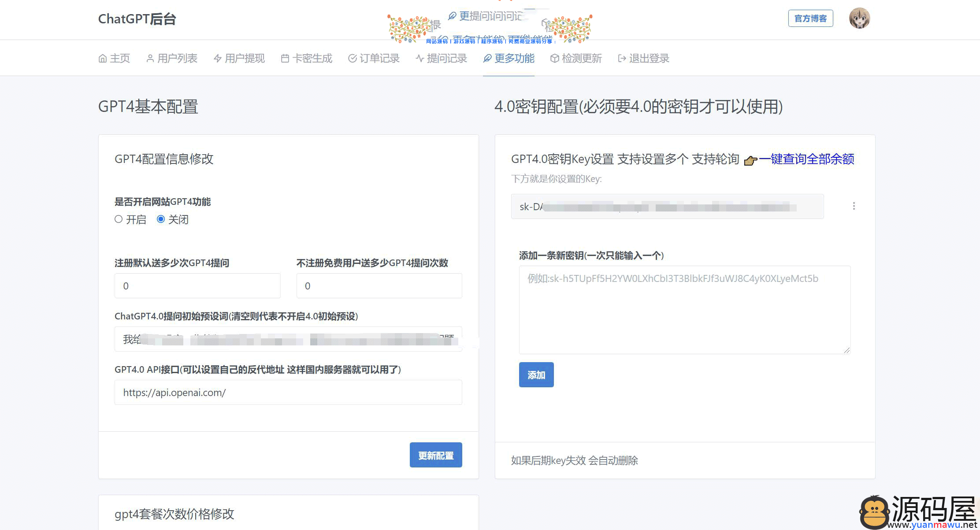Focus the 不注册免费用户送多少GPT4提问次数 field
This screenshot has height=530, width=980.
pos(379,285)
